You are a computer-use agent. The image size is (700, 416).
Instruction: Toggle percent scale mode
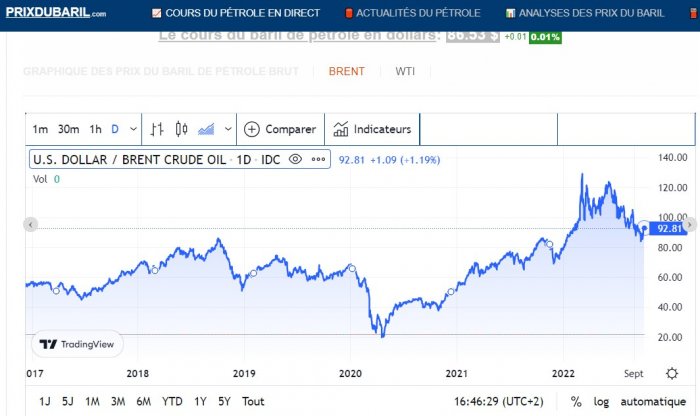point(576,402)
